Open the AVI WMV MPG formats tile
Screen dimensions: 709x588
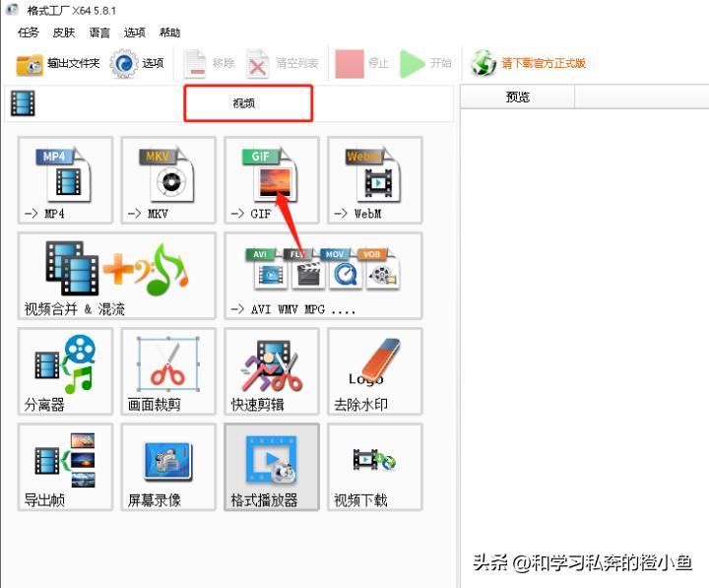point(323,276)
